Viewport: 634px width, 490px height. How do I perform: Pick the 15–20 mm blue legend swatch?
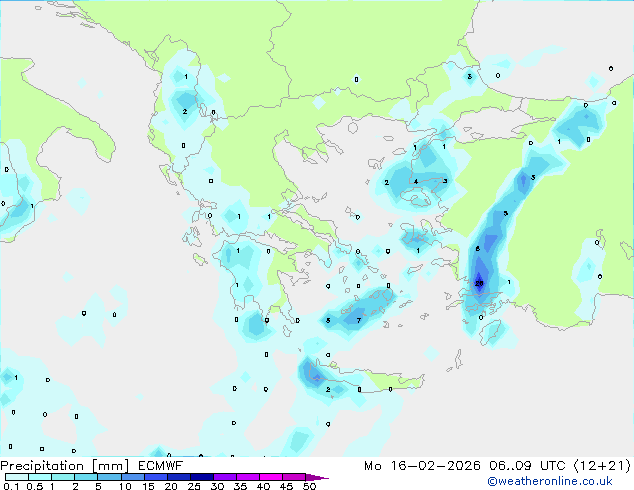(156, 477)
